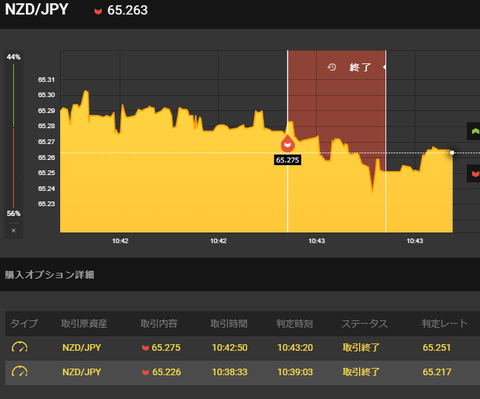
Task: Click the 取引内容 column header
Action: click(x=159, y=323)
